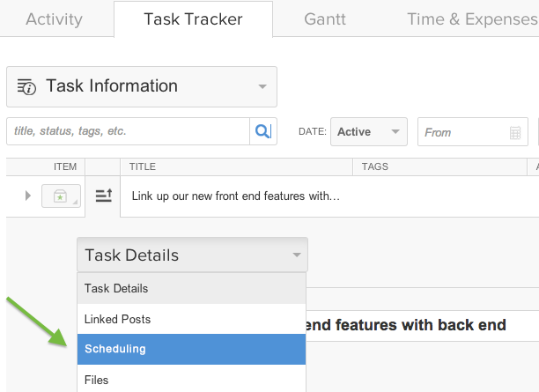Switch to the Activity tab

point(54,18)
